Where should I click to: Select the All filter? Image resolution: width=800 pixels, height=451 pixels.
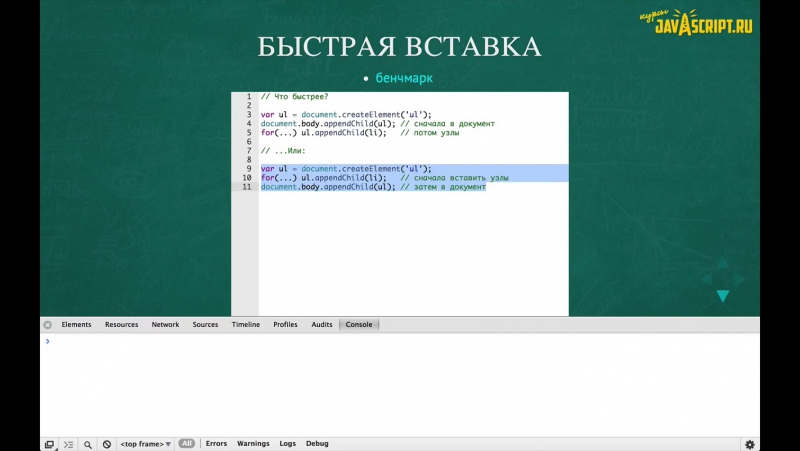pos(187,443)
